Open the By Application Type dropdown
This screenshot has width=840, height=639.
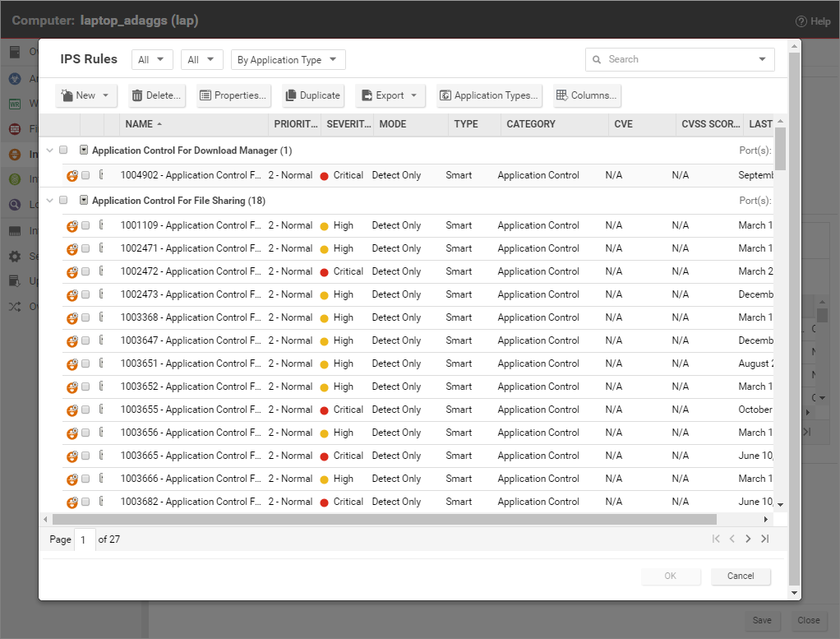coord(288,59)
